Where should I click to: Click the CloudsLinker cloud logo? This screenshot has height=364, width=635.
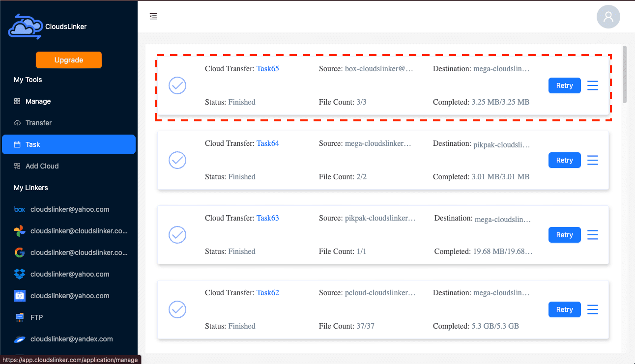25,26
